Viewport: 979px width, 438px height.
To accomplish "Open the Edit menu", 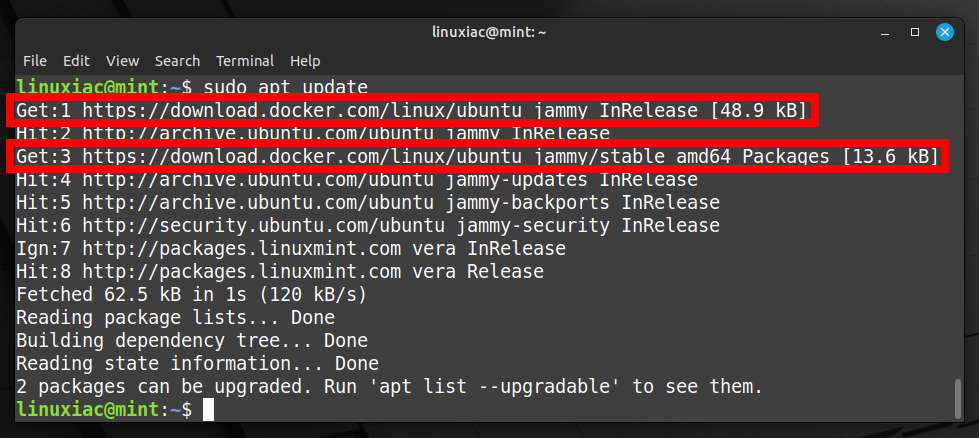I will pos(76,61).
